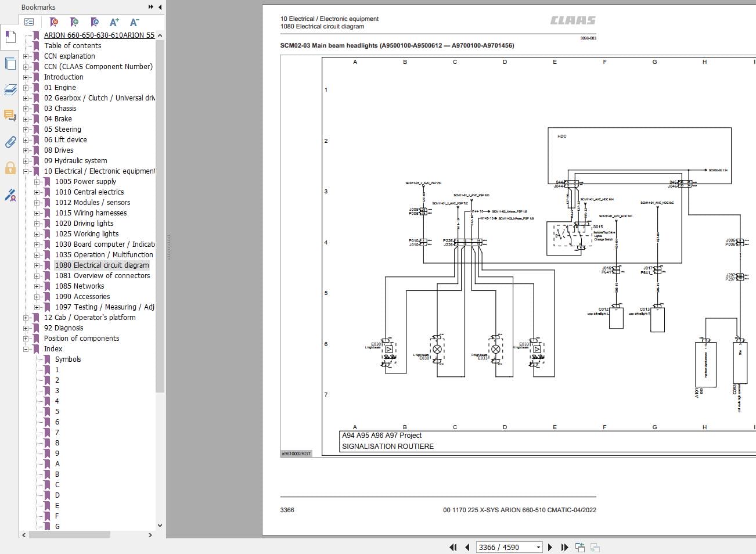
Task: Click the 02 Gearbox / Clutch bookmark
Action: click(99, 98)
